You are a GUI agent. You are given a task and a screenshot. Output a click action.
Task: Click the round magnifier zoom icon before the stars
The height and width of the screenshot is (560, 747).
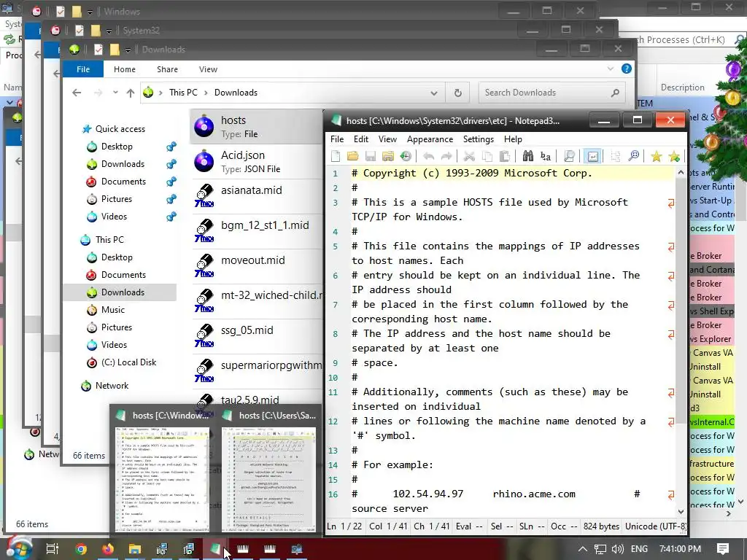tap(634, 156)
